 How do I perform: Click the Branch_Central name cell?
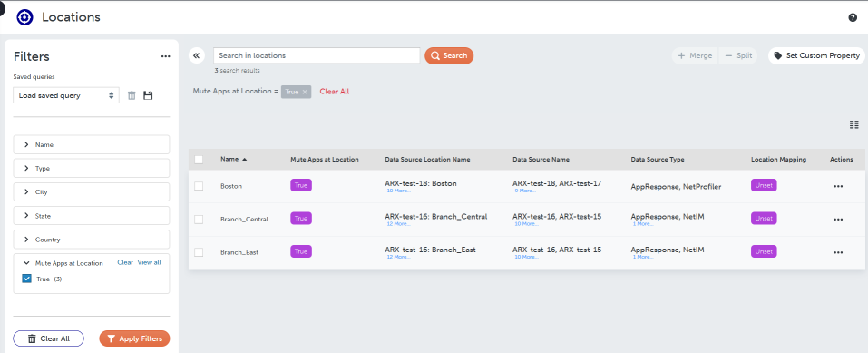click(x=244, y=220)
